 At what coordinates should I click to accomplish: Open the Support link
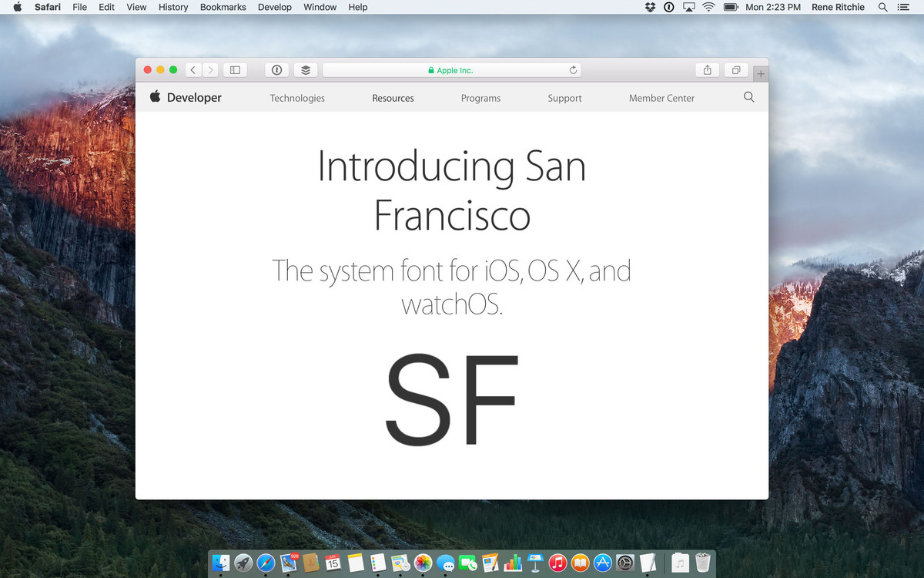564,98
